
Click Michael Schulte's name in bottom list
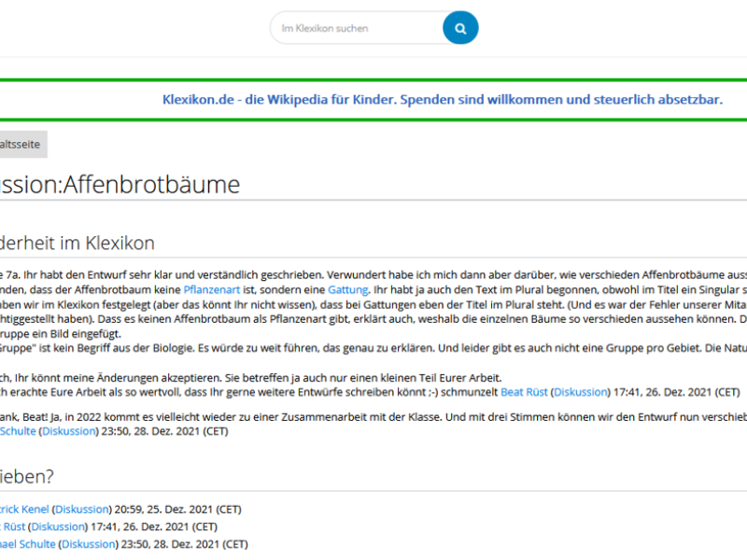tap(26, 543)
